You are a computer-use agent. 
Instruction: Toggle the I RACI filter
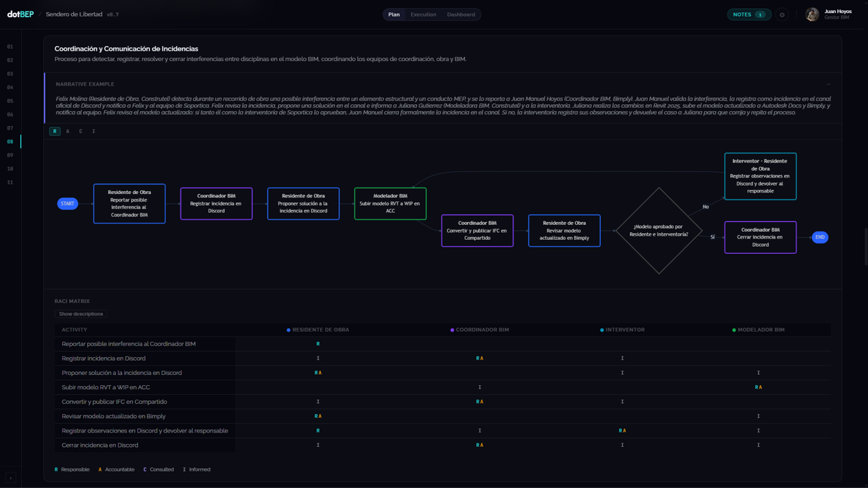94,131
